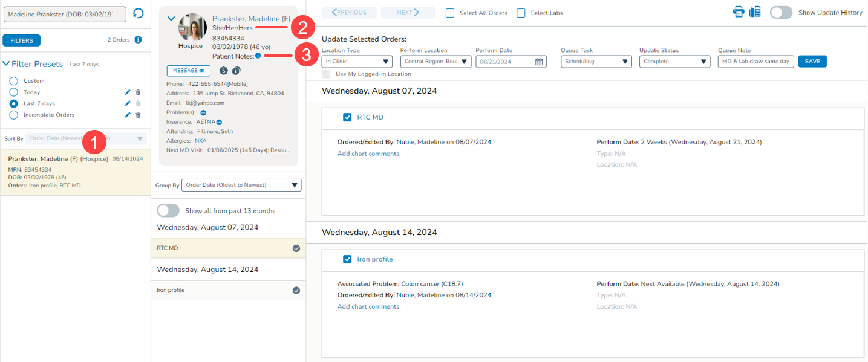This screenshot has height=362, width=868.
Task: Toggle Show Update History switch
Action: tap(781, 13)
